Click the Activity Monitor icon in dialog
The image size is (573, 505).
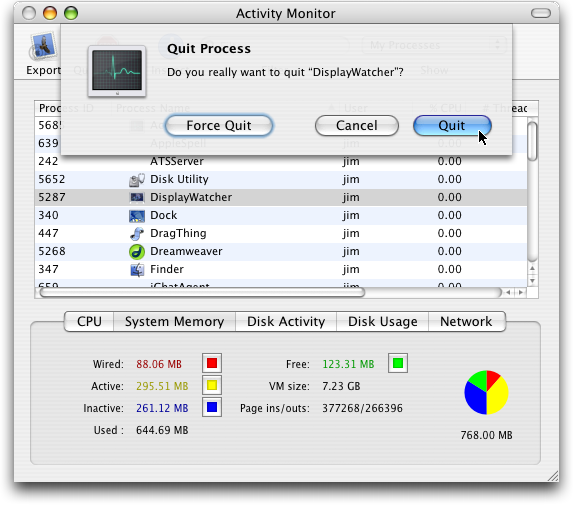coord(117,71)
